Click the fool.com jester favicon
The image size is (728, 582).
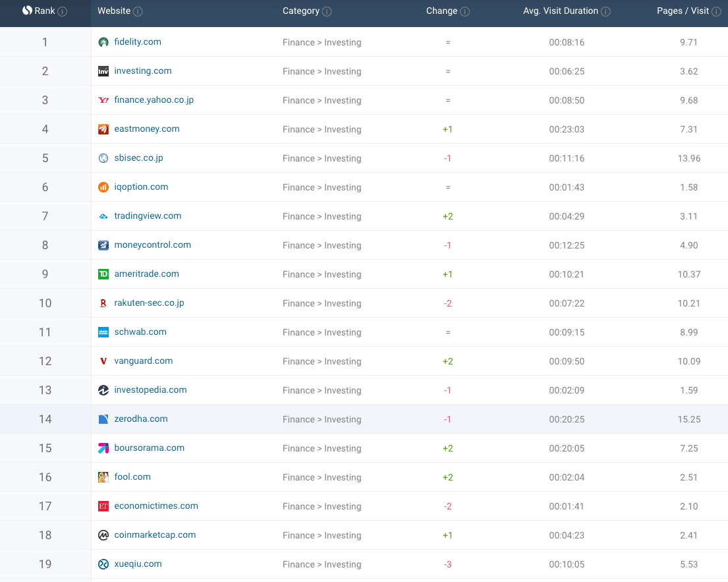tap(103, 477)
